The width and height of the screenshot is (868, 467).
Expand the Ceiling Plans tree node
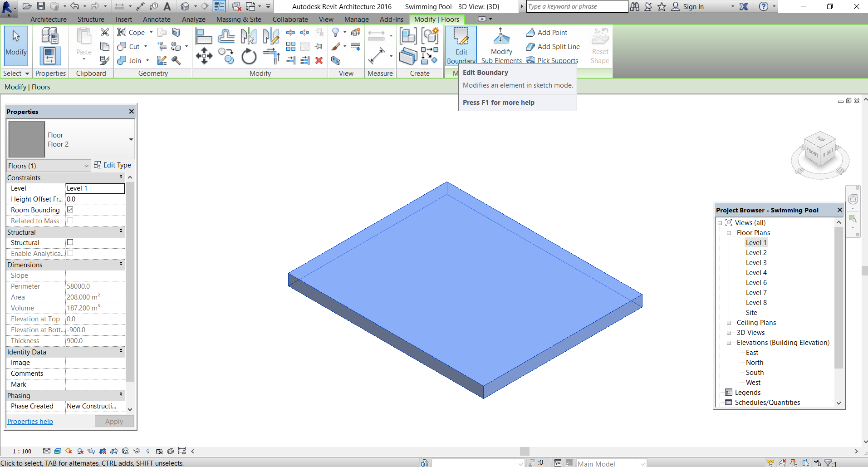click(x=729, y=322)
